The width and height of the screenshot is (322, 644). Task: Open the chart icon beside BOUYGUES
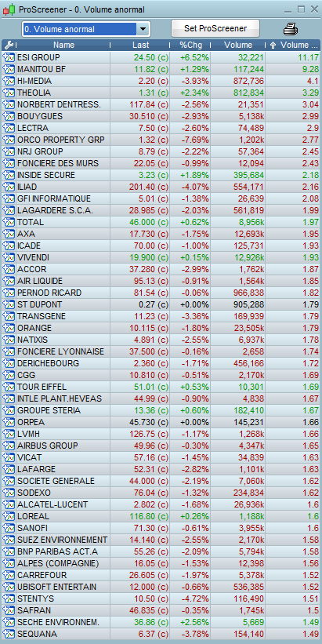tap(9, 116)
